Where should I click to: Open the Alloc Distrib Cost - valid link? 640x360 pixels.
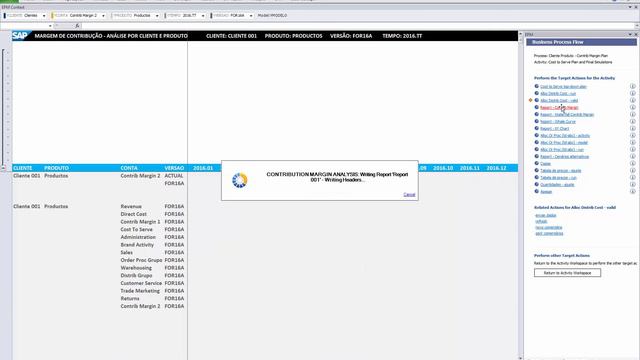(x=559, y=100)
